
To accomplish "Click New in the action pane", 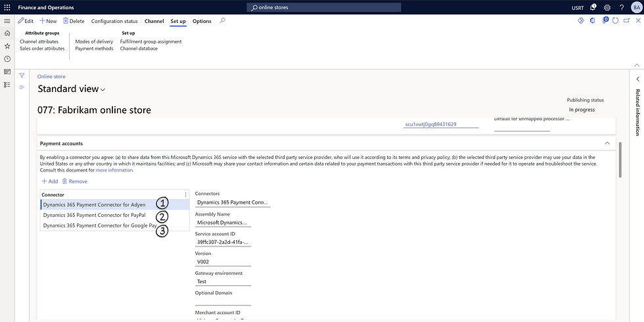I will coord(48,21).
